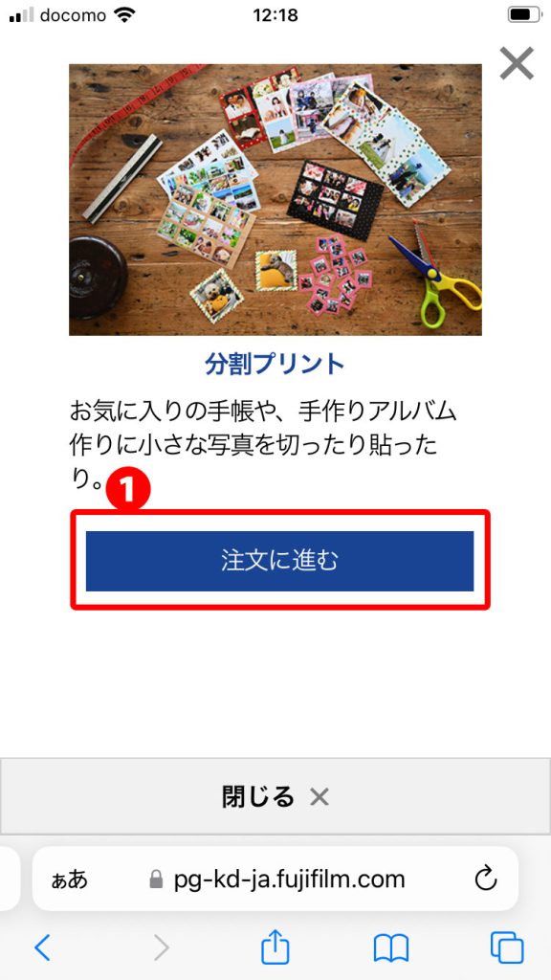The height and width of the screenshot is (980, 551).
Task: Tap the cellular signal bars next to docomo
Action: [21, 15]
